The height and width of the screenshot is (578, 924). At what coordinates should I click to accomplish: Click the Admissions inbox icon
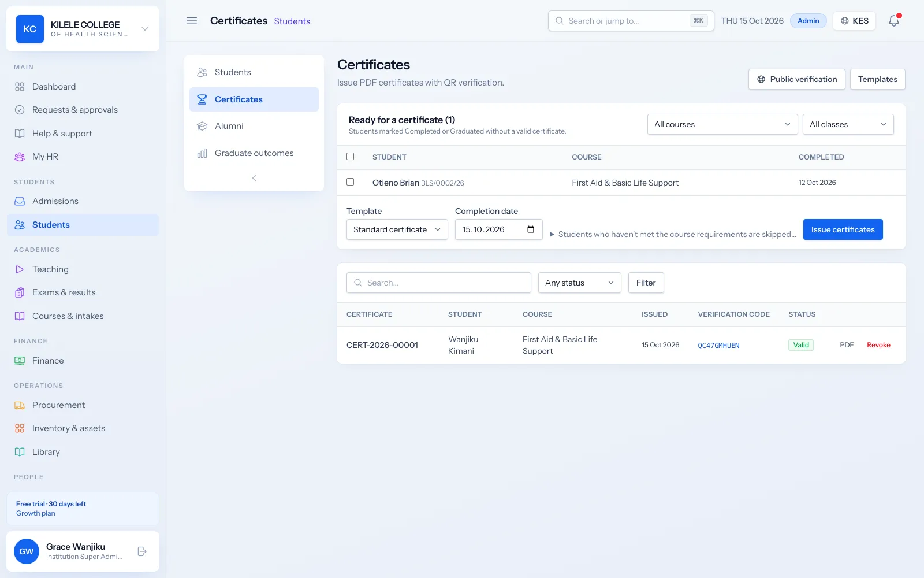click(x=20, y=201)
